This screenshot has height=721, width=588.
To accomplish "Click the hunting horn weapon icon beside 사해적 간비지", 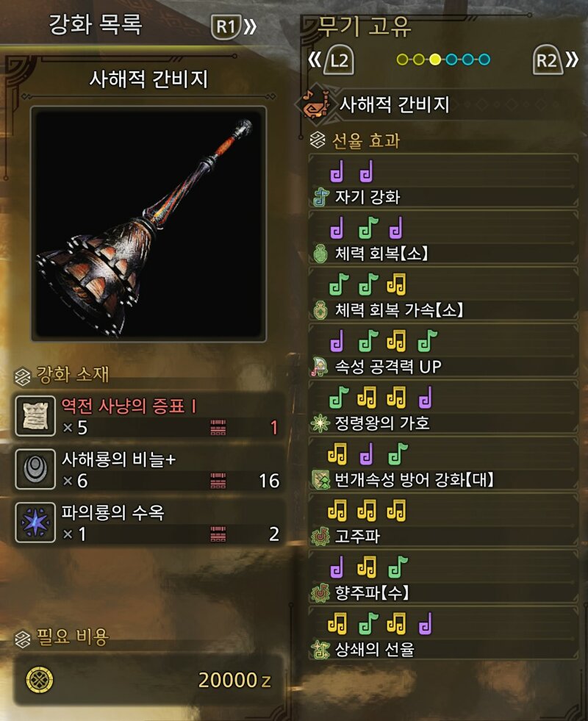I will coord(315,105).
